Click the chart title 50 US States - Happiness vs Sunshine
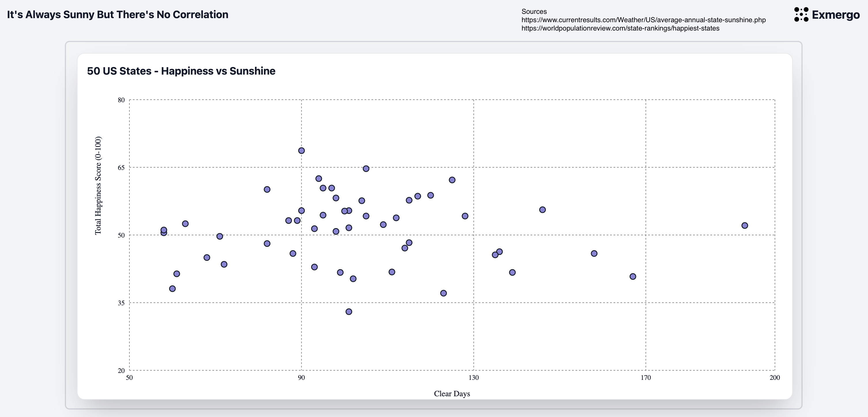Screen dimensions: 868x417 (x=181, y=71)
